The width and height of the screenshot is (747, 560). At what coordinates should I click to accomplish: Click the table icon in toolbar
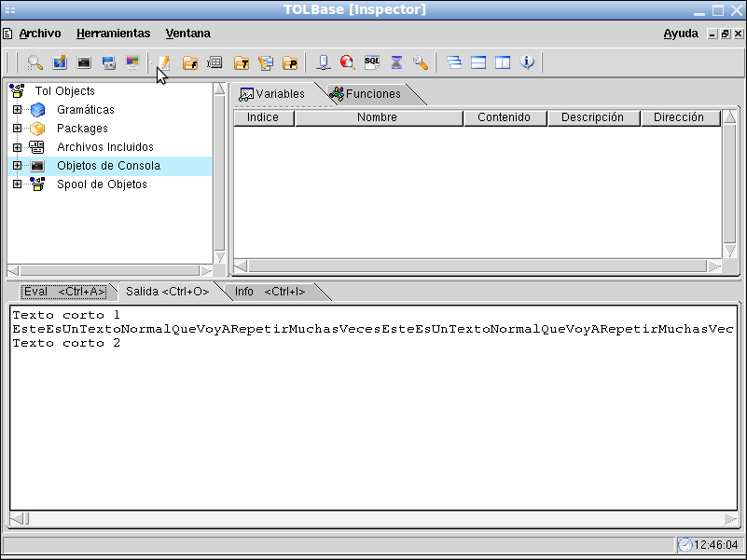coord(214,62)
